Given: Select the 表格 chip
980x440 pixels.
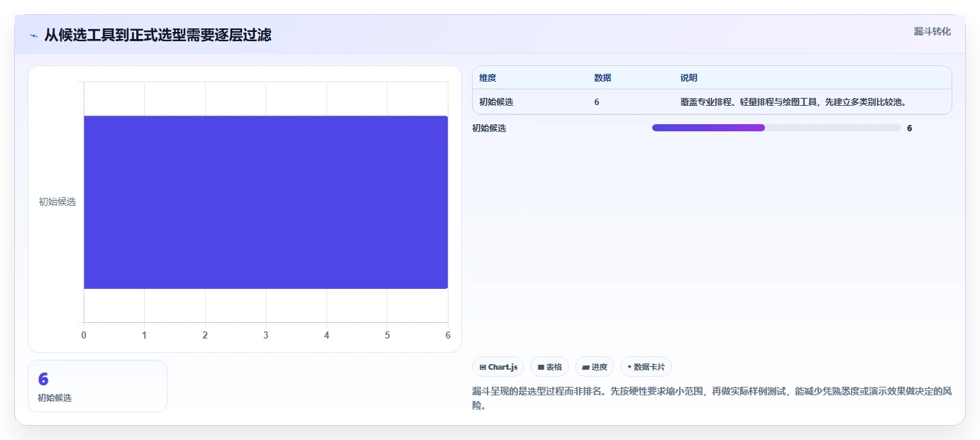Looking at the screenshot, I should 549,367.
